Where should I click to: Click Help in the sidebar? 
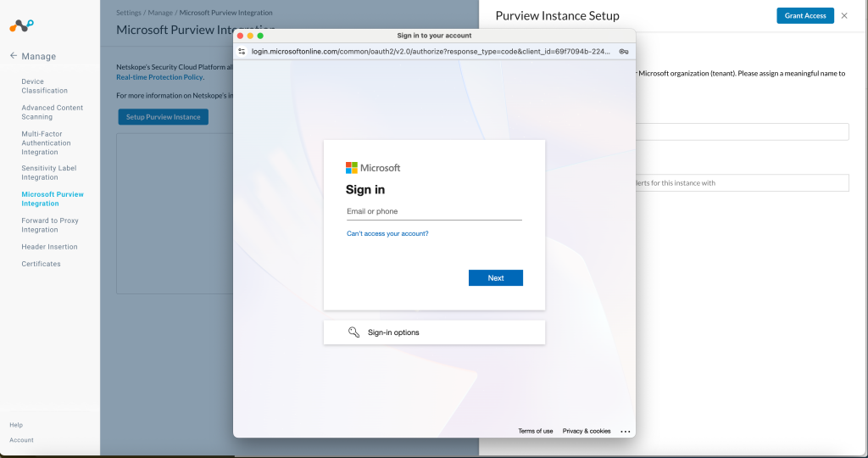pos(16,425)
